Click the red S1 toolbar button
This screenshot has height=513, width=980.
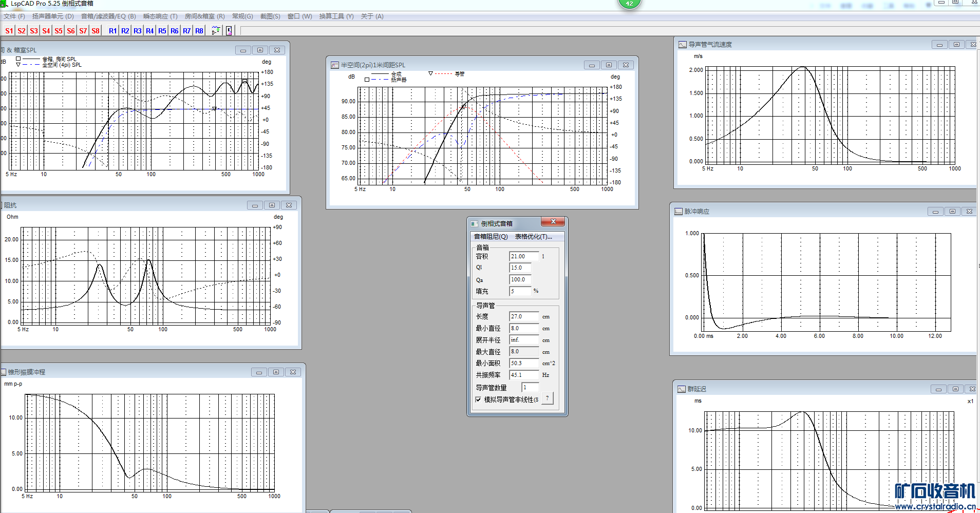(9, 31)
